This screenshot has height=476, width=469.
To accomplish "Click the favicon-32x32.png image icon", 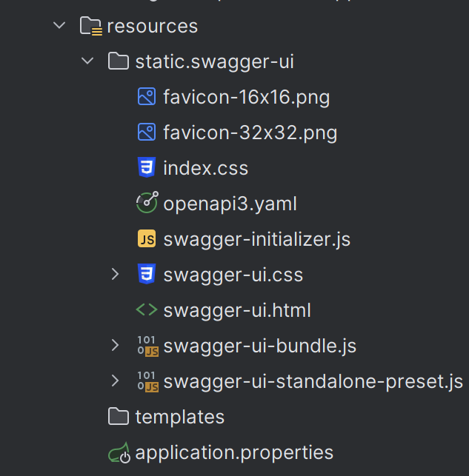I will tap(147, 132).
